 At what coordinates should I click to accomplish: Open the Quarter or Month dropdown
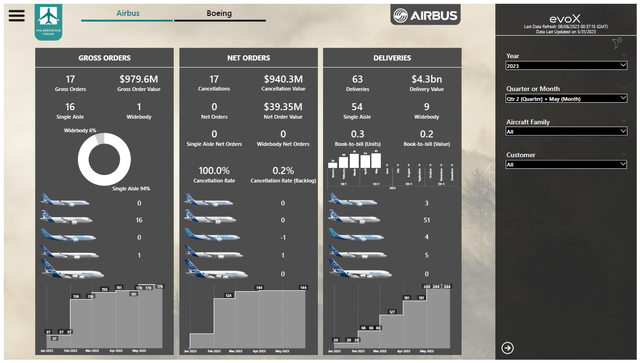pyautogui.click(x=566, y=98)
